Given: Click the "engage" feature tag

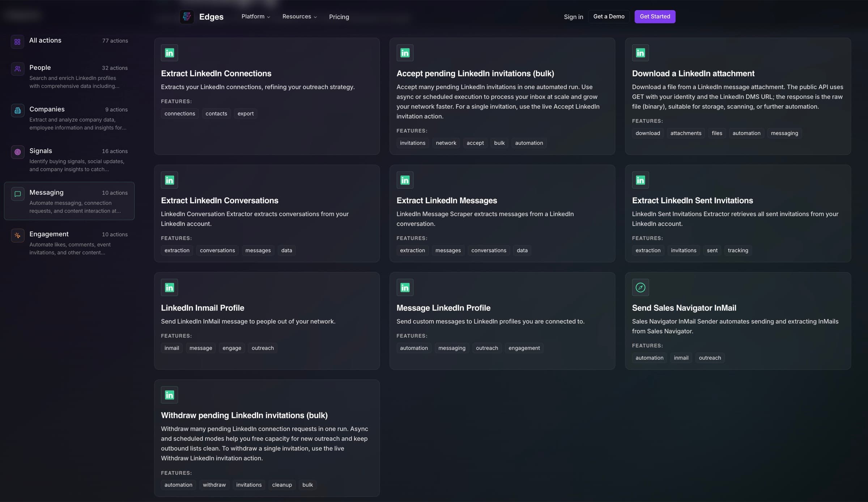Looking at the screenshot, I should click(x=232, y=348).
